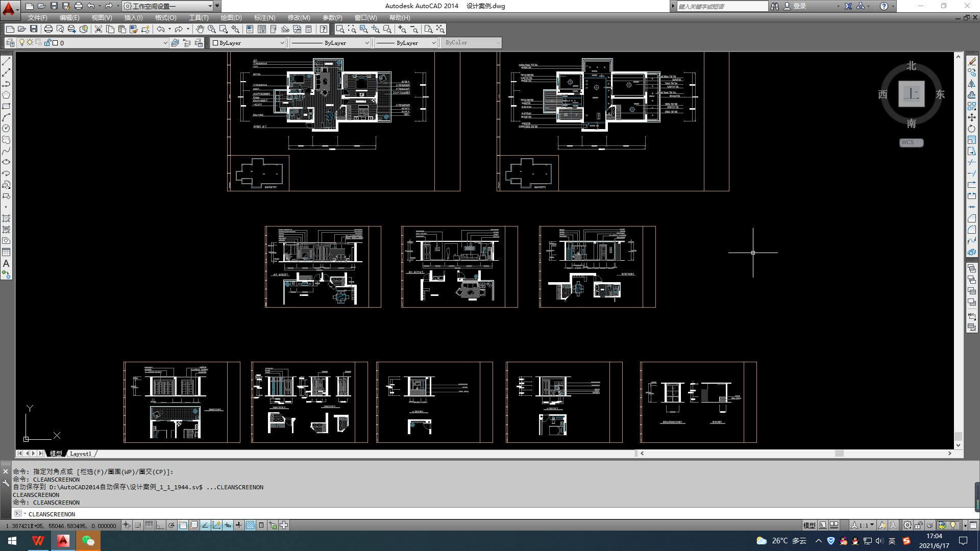Open the QuickCalc calculator icon

tap(308, 29)
